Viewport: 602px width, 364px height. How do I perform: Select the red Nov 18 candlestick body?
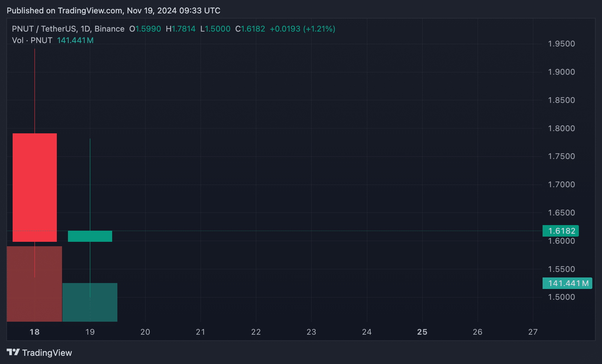(35, 188)
